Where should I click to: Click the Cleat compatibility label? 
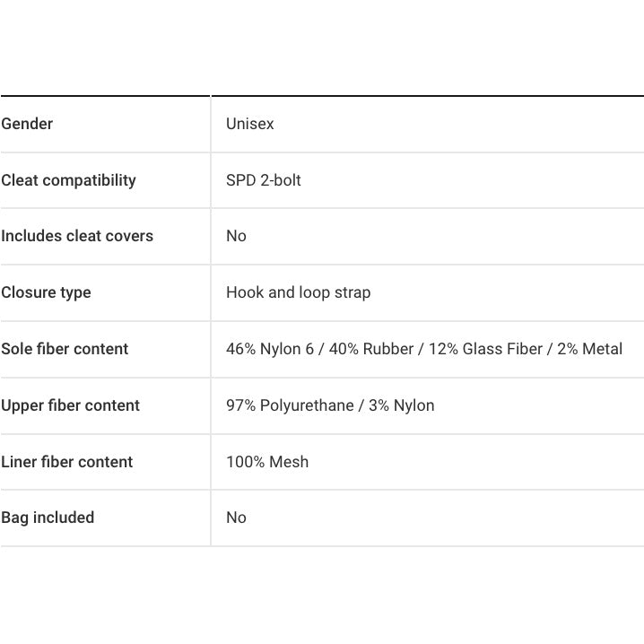(68, 180)
